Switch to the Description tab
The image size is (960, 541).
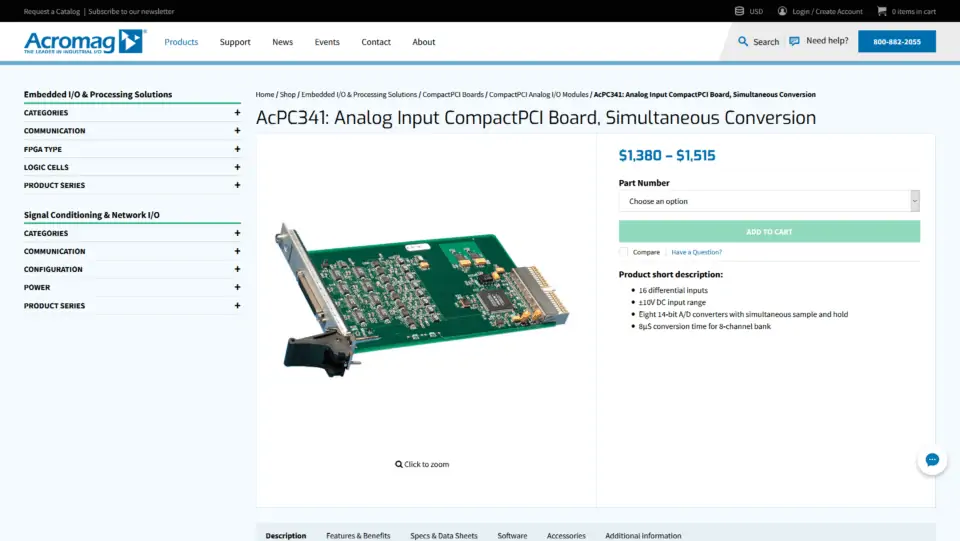(286, 535)
